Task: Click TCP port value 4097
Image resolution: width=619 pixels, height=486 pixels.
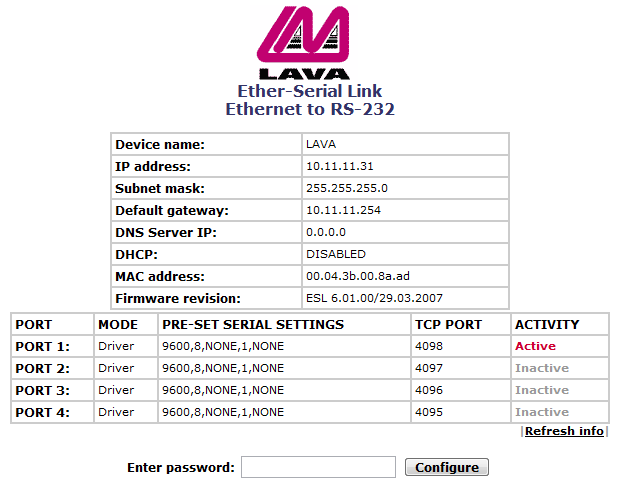Action: point(429,368)
